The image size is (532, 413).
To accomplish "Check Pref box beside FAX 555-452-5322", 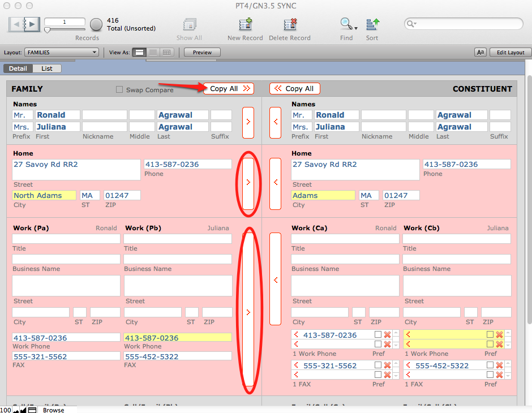I will pyautogui.click(x=490, y=365).
